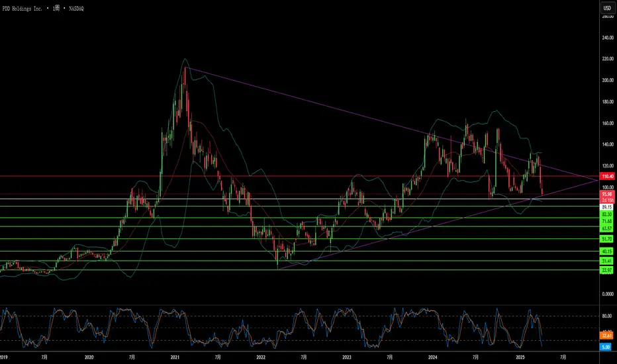Click the 2021 label on time axis
This screenshot has width=617, height=364.
175,357
